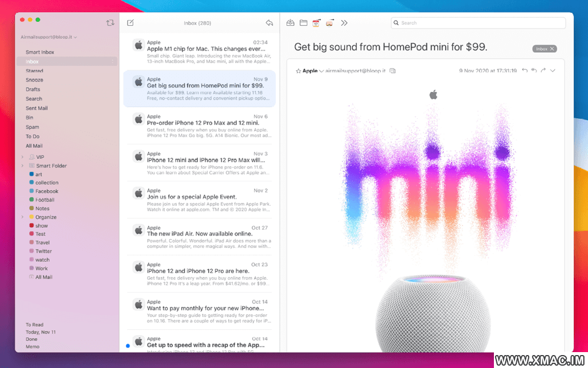Open the special Apple Event email
This screenshot has height=368, width=588.
tap(199, 200)
